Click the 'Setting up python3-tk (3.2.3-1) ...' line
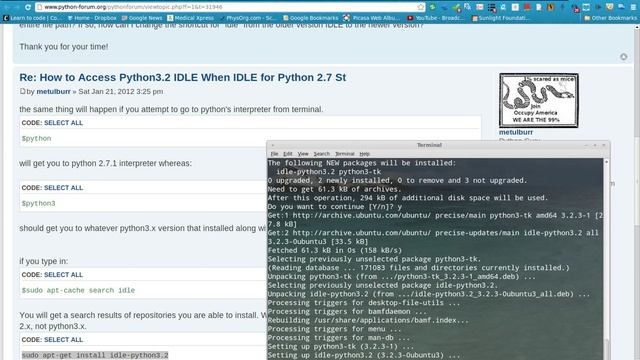The width and height of the screenshot is (640, 360). pyautogui.click(x=341, y=347)
